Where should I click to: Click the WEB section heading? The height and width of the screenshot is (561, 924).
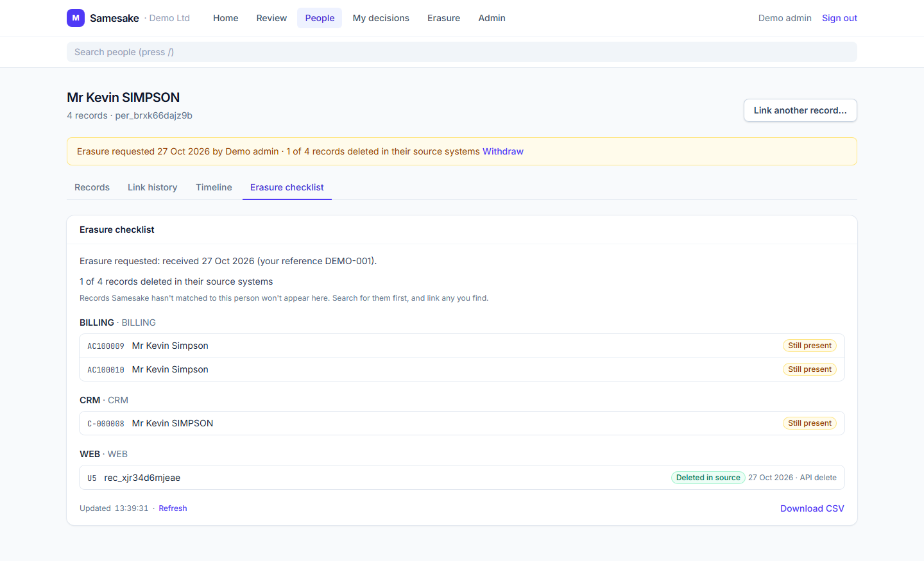point(103,454)
